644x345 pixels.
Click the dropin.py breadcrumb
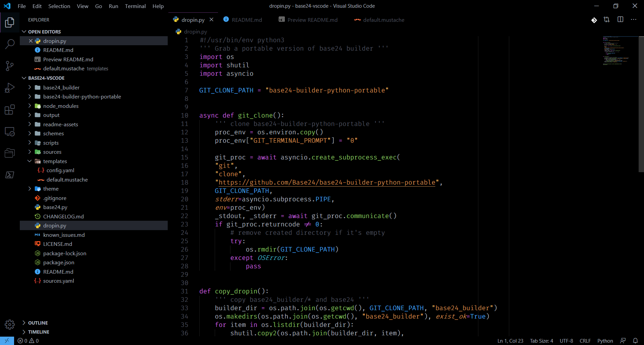click(192, 31)
